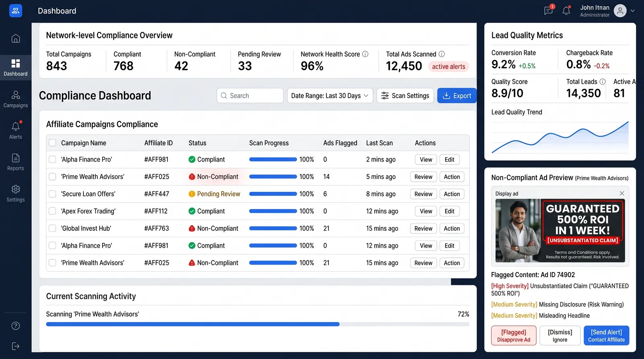Click the active alerts badge

click(448, 66)
